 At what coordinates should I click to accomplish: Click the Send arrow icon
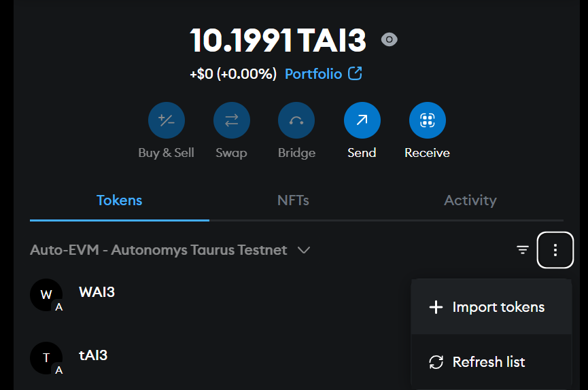point(362,120)
